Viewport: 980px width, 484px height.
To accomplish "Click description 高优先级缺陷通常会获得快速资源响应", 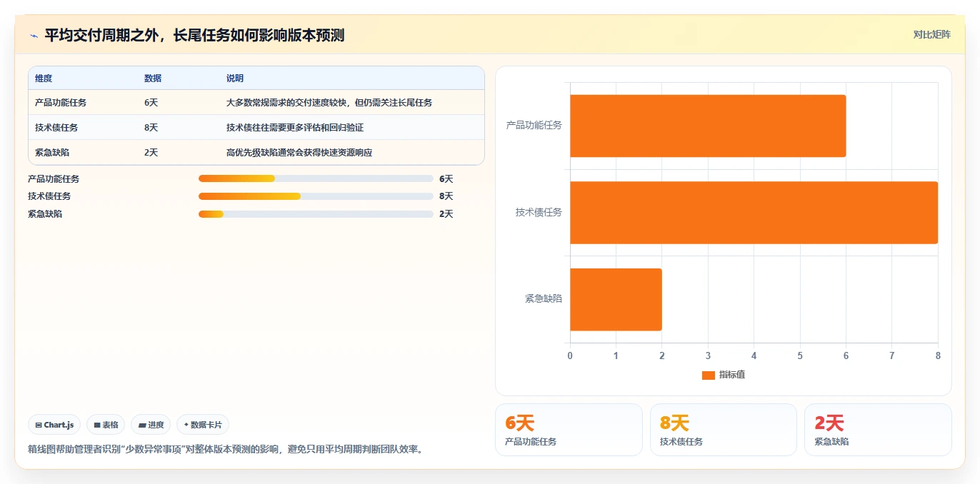I will 299,153.
